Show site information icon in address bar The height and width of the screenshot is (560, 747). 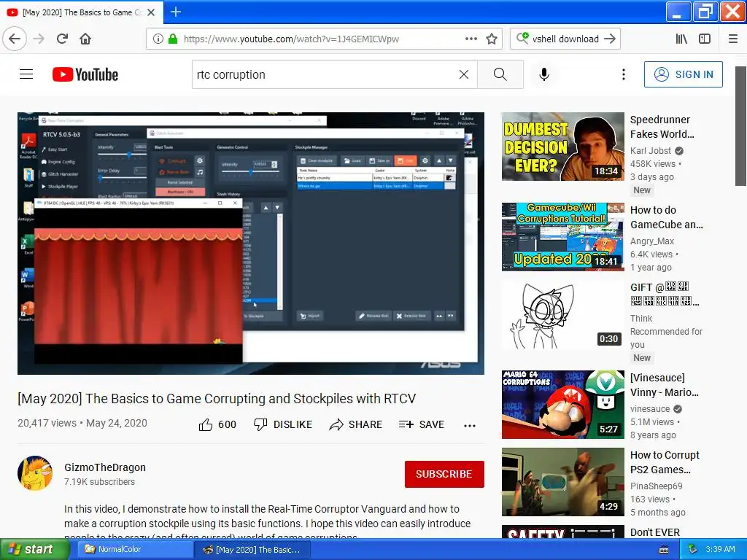[x=158, y=39]
